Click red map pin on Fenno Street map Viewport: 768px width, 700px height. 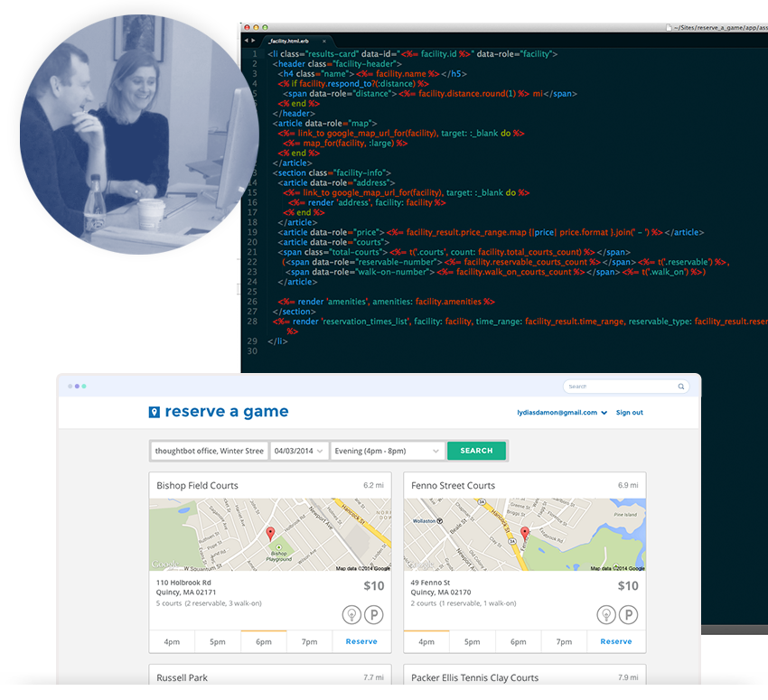(x=525, y=533)
